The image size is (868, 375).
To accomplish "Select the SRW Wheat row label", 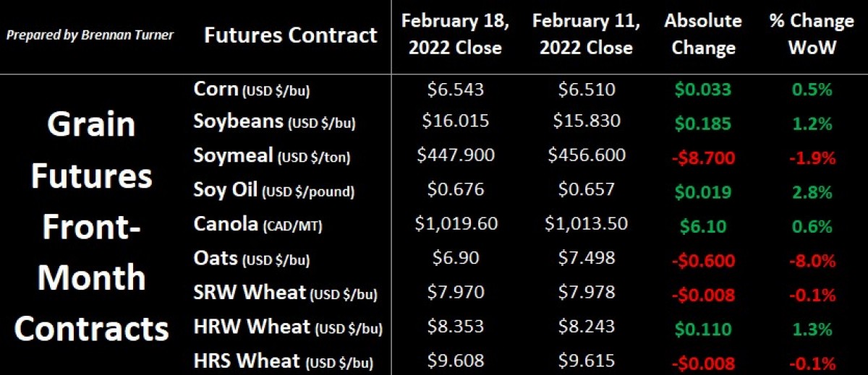I will [x=285, y=293].
